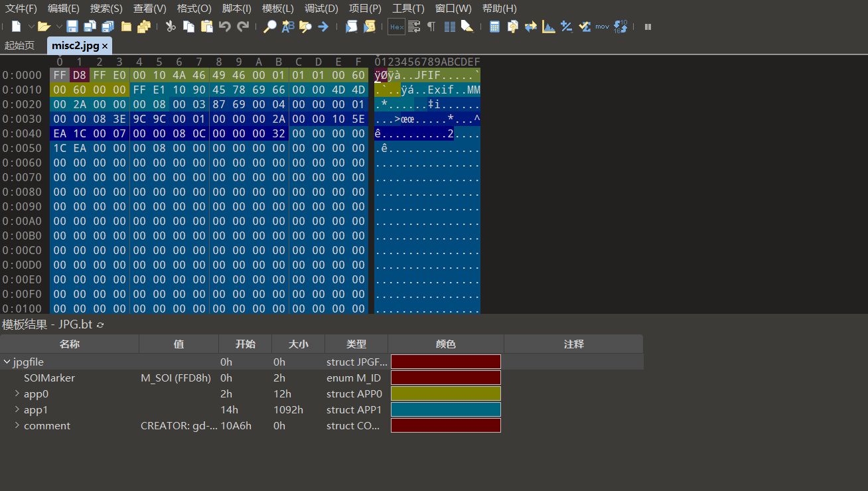The image size is (868, 491).
Task: Click the 值 column header
Action: click(179, 344)
